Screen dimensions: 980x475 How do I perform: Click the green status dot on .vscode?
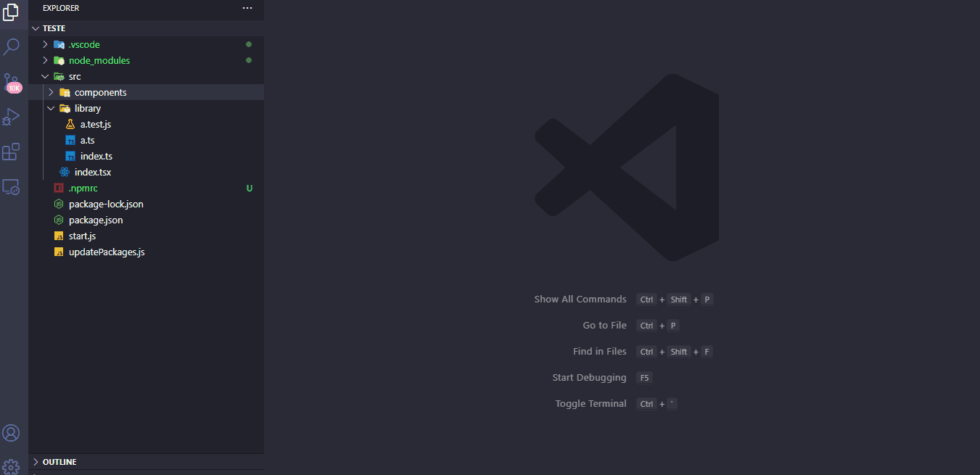(x=249, y=44)
